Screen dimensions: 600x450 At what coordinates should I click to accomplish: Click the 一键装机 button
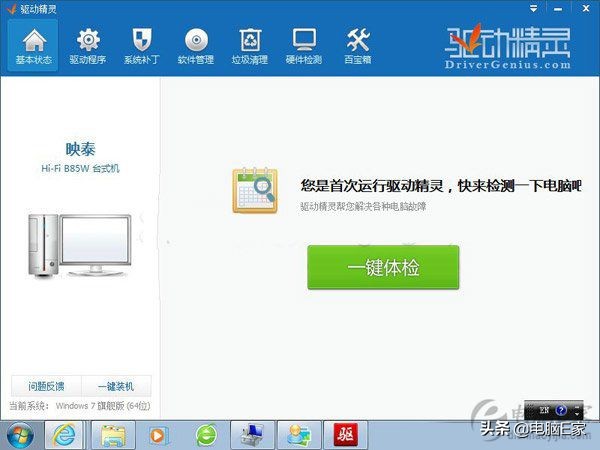[x=116, y=386]
